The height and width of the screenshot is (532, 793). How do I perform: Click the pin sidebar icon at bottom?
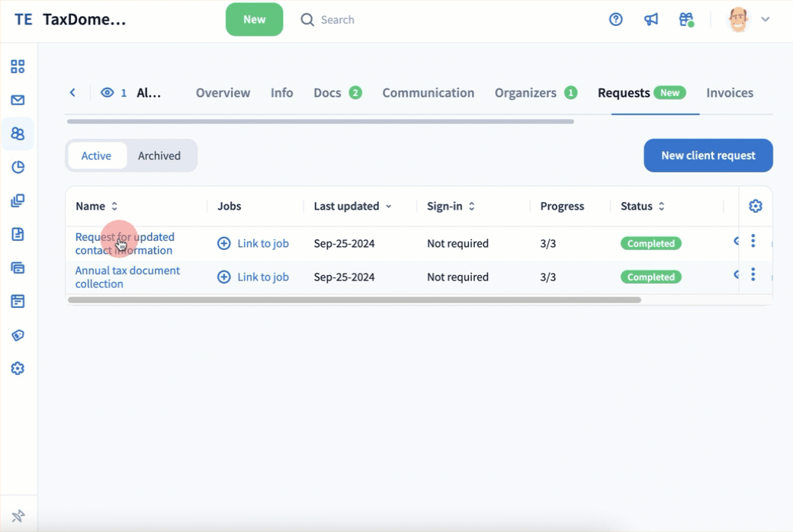coord(18,516)
